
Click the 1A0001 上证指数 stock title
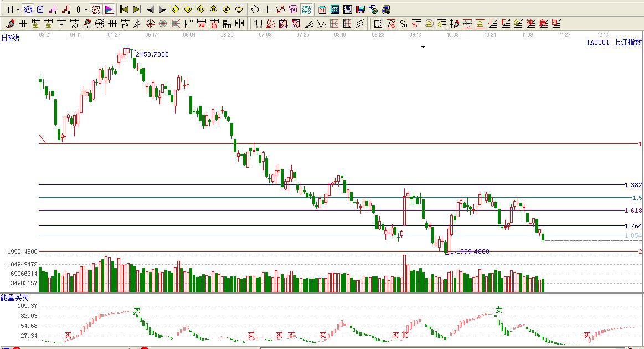[x=614, y=42]
